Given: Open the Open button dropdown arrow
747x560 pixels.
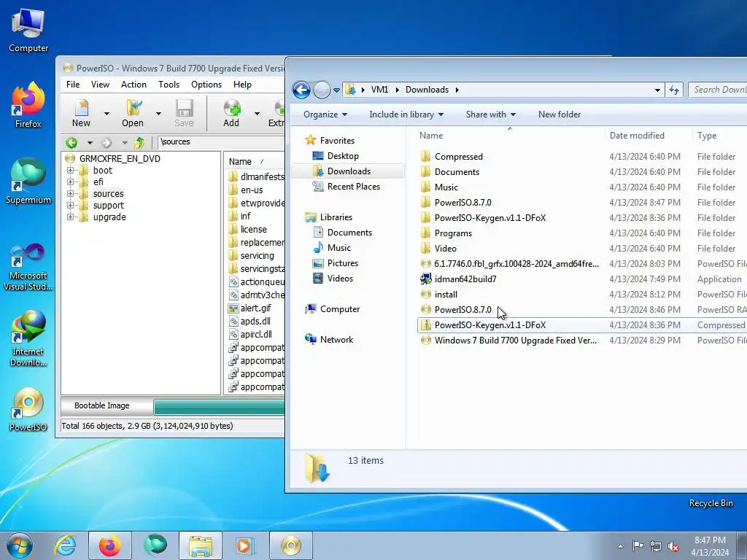Looking at the screenshot, I should pos(158,113).
